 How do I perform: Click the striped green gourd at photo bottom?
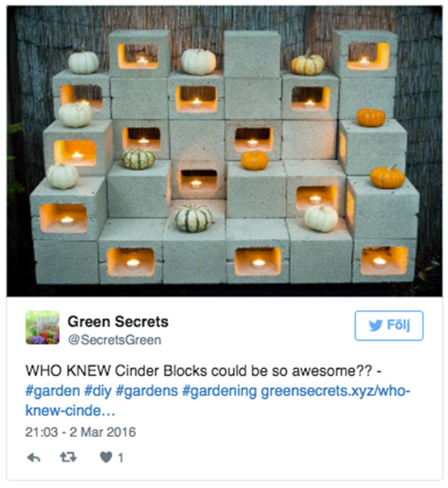(x=193, y=219)
